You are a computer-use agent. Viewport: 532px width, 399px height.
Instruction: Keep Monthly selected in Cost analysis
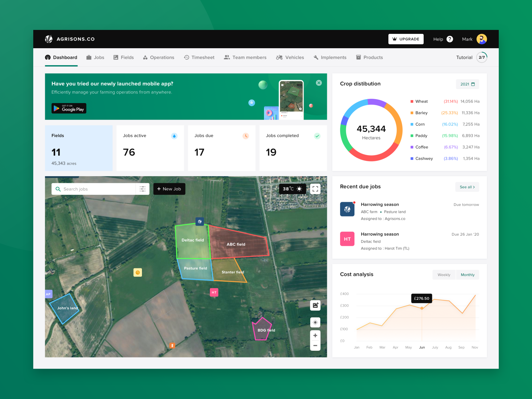pyautogui.click(x=467, y=275)
